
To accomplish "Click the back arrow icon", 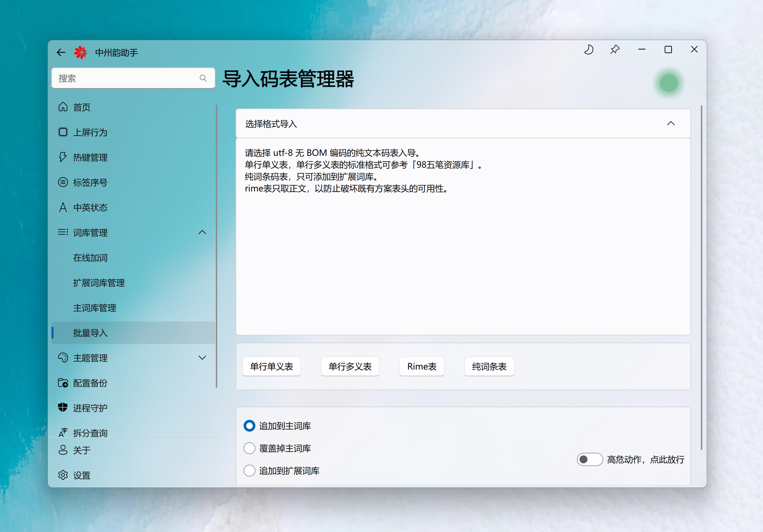I will point(61,52).
